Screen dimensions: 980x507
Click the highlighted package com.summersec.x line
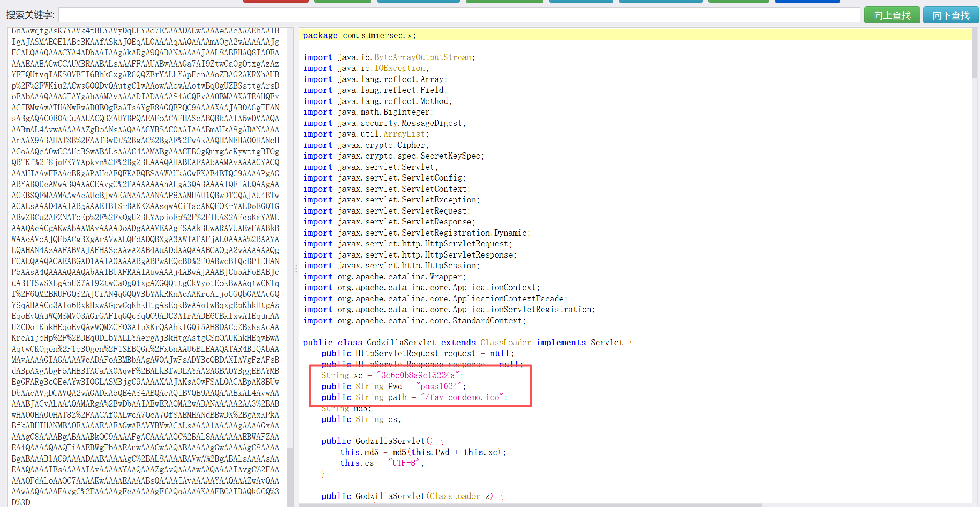[x=360, y=35]
